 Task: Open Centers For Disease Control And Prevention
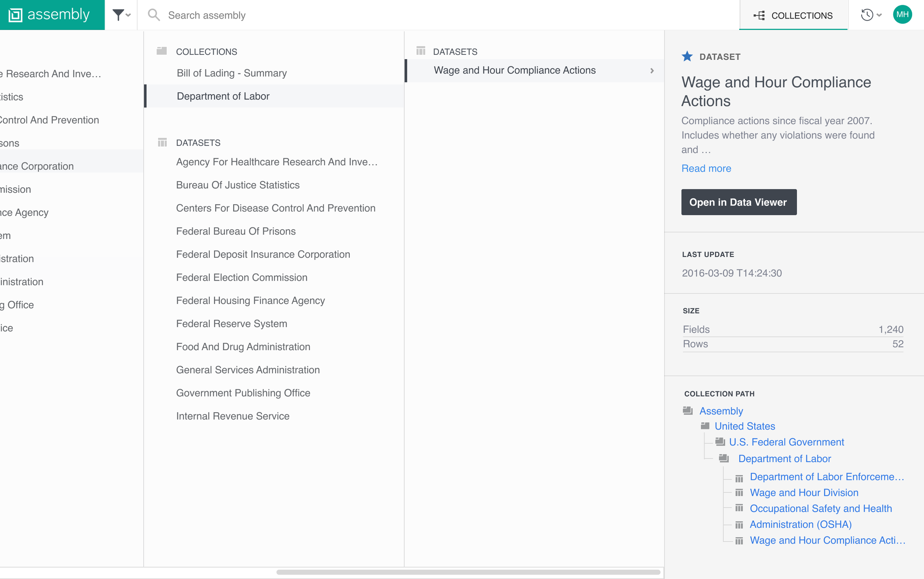point(276,208)
